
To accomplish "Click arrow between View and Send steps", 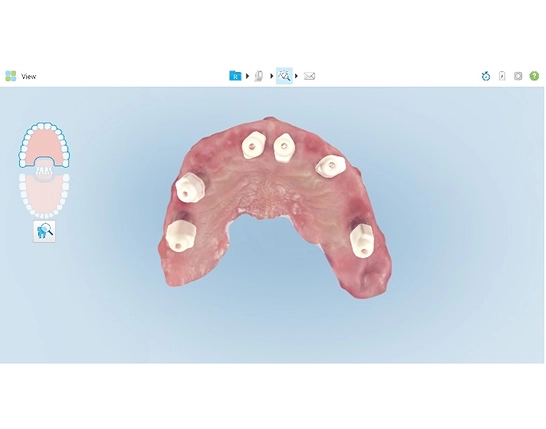I will (x=296, y=76).
